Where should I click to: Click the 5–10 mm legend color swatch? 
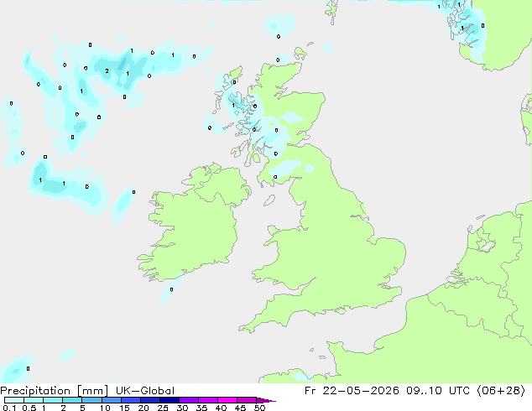91,400
